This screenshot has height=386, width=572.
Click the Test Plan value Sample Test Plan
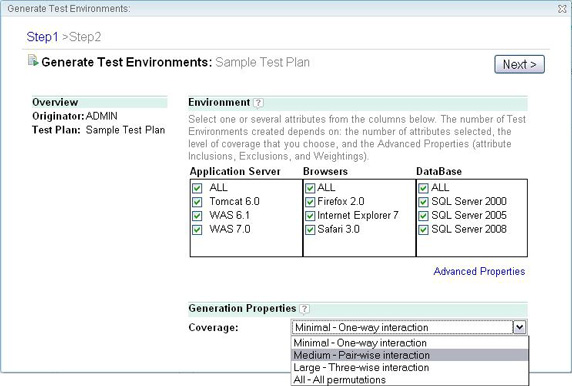(125, 130)
